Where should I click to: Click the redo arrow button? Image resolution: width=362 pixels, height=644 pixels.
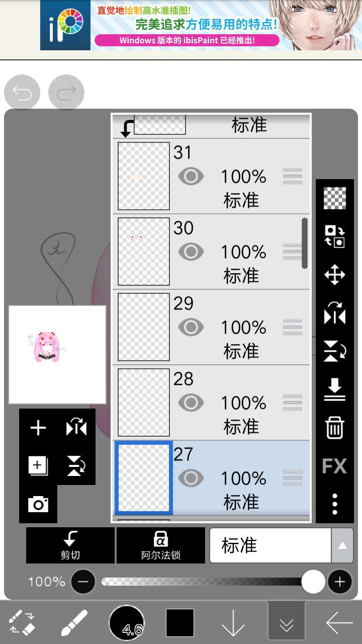point(66,93)
